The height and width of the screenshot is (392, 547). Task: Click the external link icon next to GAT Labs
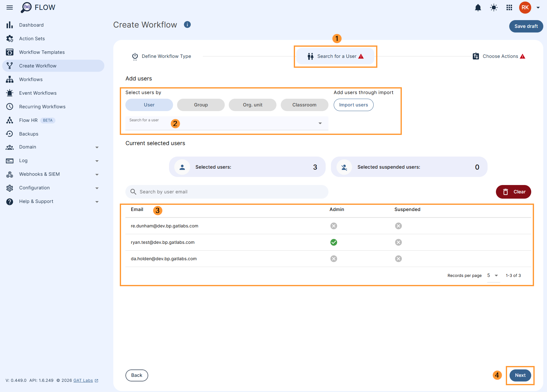point(96,381)
